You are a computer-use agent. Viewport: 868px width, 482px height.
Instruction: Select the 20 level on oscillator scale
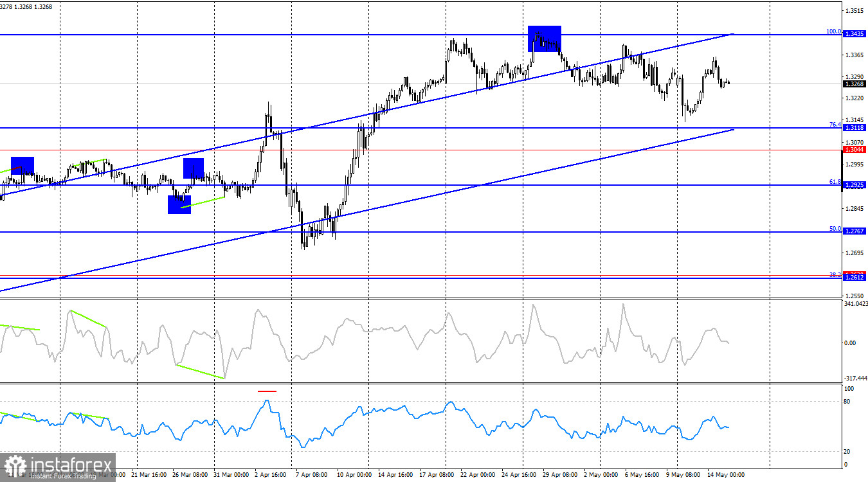(848, 451)
